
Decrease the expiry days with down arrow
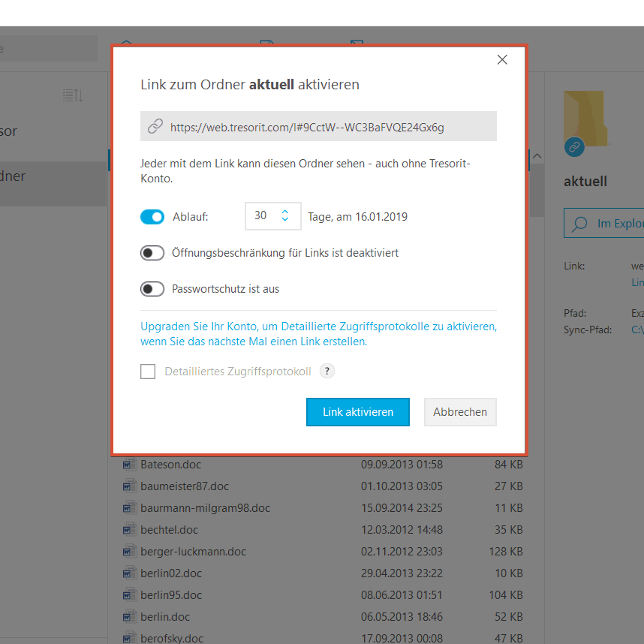tap(285, 220)
